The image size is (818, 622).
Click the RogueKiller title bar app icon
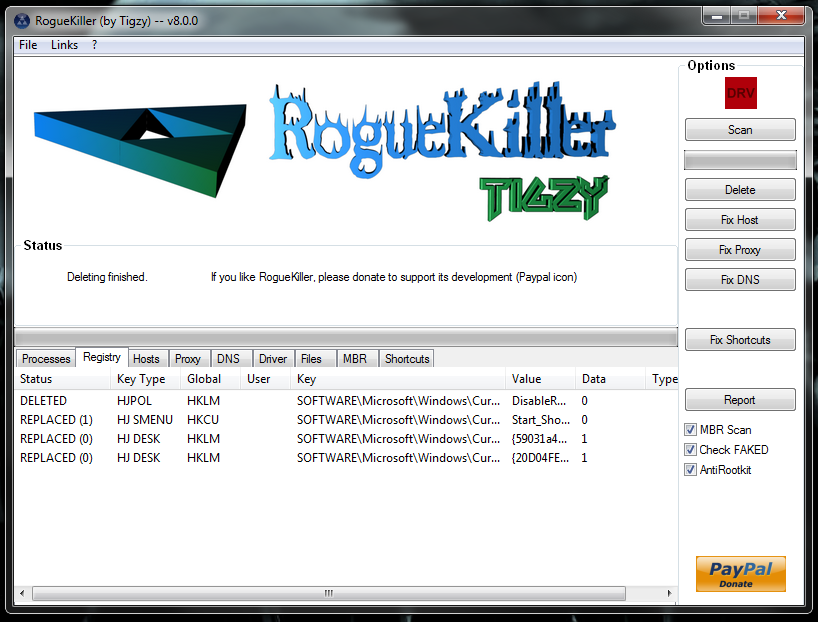(x=22, y=21)
